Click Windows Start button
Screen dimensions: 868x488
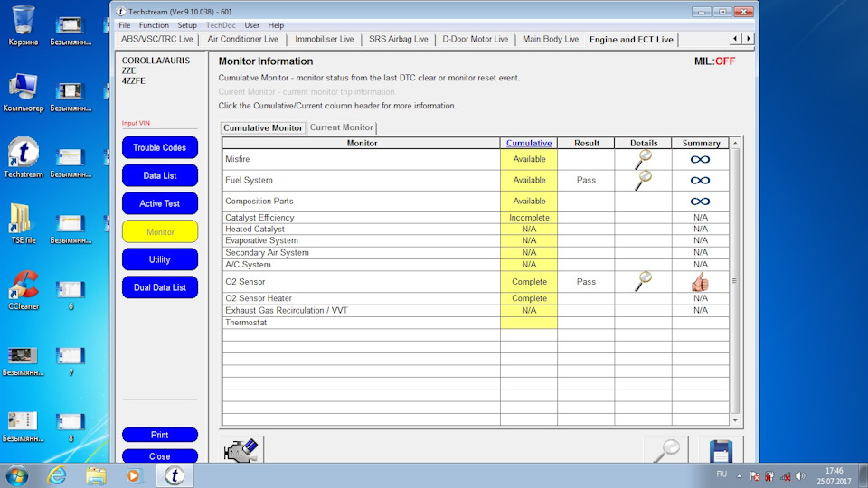click(x=16, y=476)
